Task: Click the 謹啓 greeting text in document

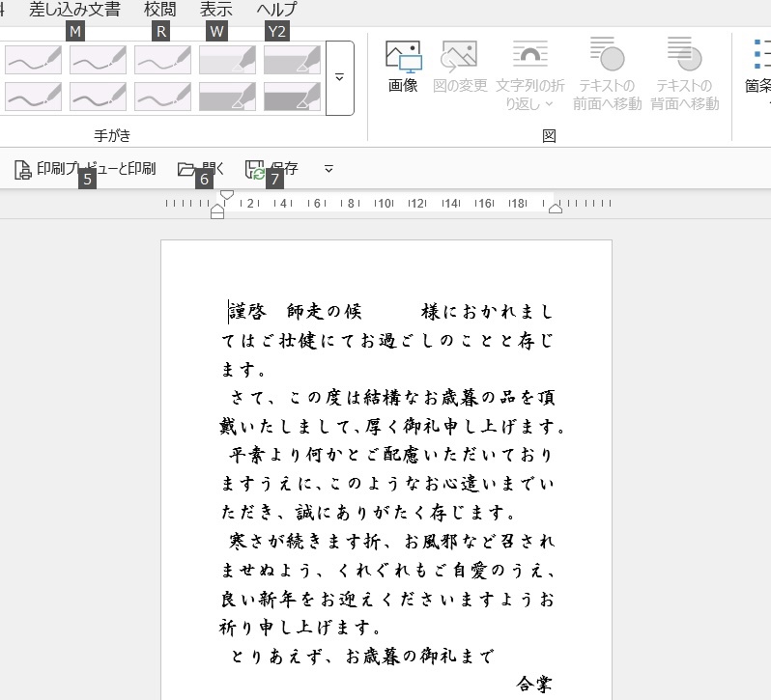Action: (x=247, y=312)
